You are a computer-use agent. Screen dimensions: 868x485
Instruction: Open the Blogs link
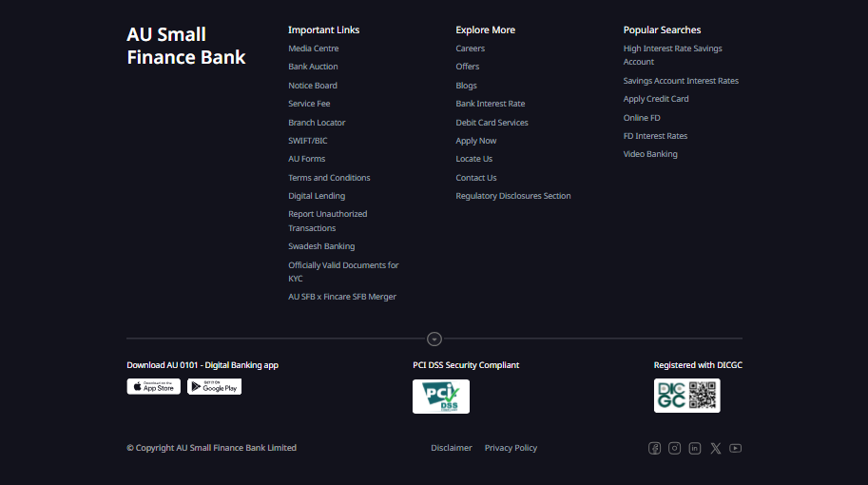(466, 86)
